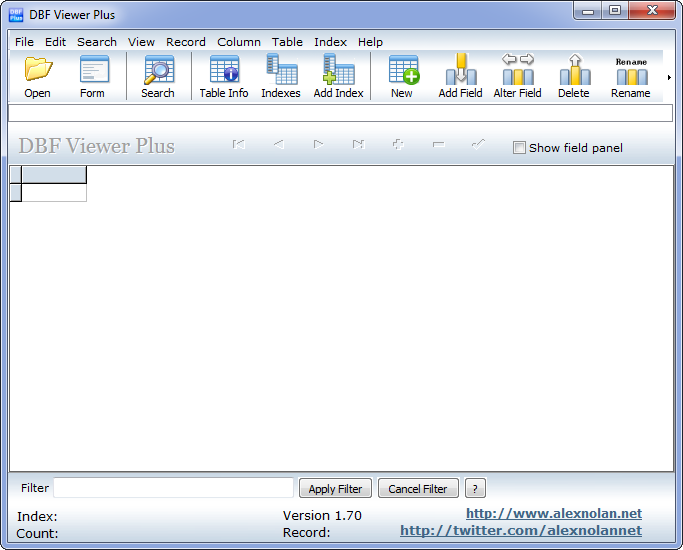Delete record with minus navigator button
Image resolution: width=683 pixels, height=550 pixels.
click(x=439, y=145)
